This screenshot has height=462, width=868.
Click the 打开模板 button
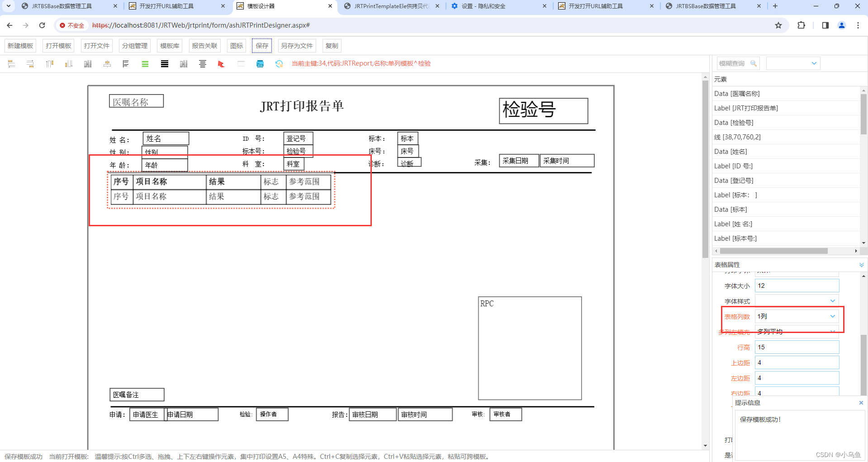click(x=58, y=46)
